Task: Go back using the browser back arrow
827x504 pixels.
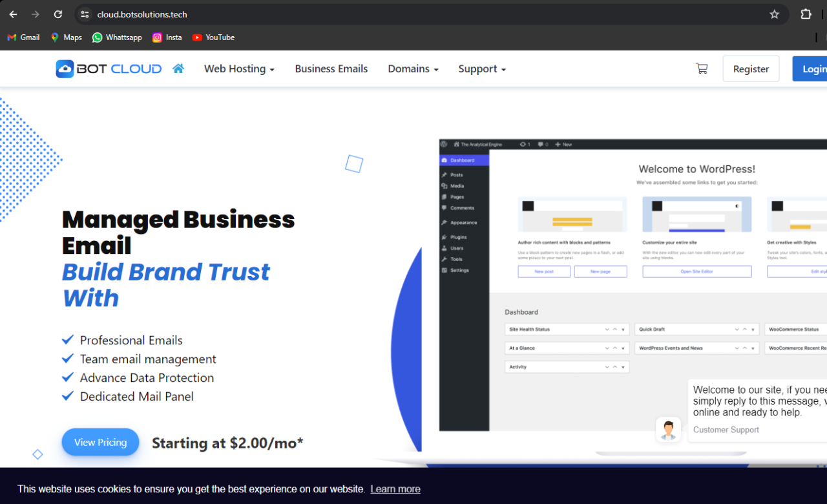Action: click(x=13, y=14)
